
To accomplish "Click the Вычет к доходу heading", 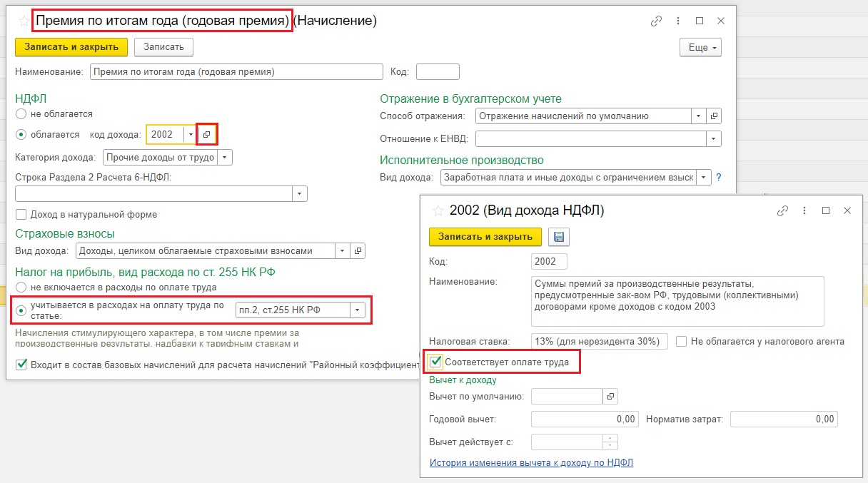I will (463, 380).
